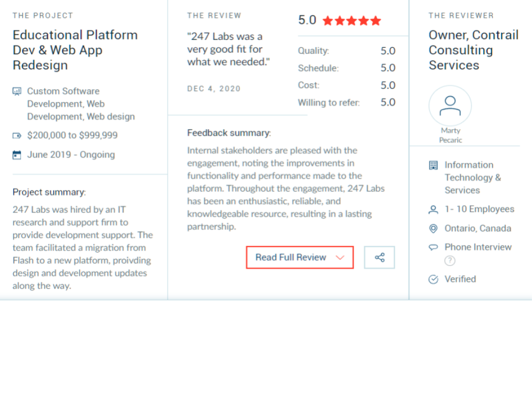Click the Feedback summary heading
The image size is (532, 399).
[229, 133]
